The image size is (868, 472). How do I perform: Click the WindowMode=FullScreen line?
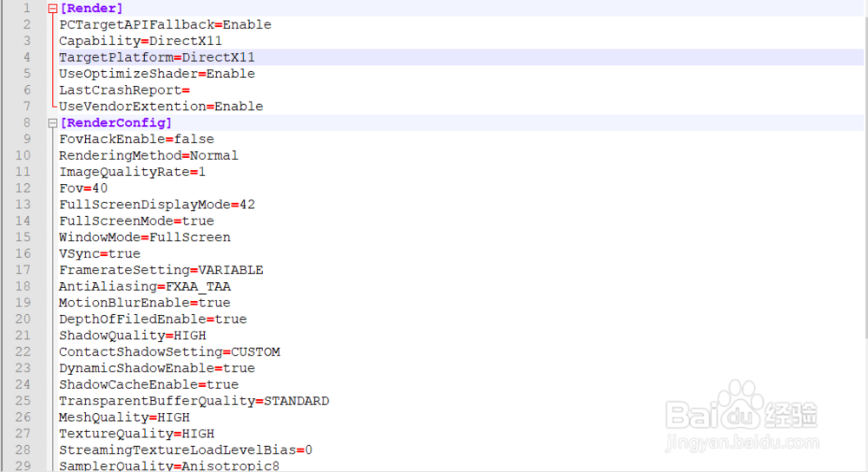point(145,238)
